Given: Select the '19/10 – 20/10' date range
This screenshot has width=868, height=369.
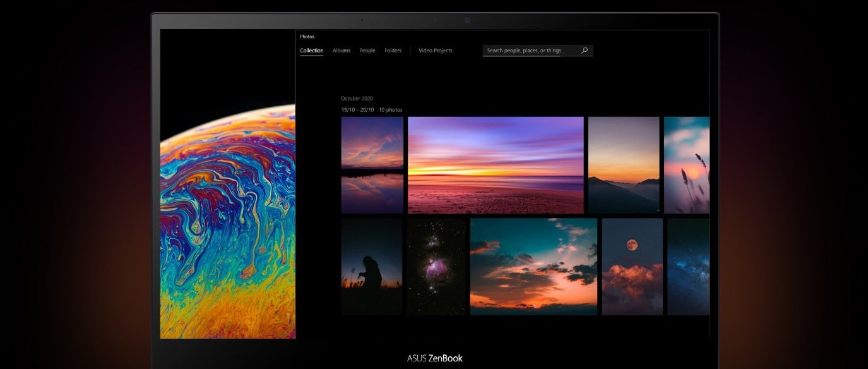Looking at the screenshot, I should (x=357, y=110).
